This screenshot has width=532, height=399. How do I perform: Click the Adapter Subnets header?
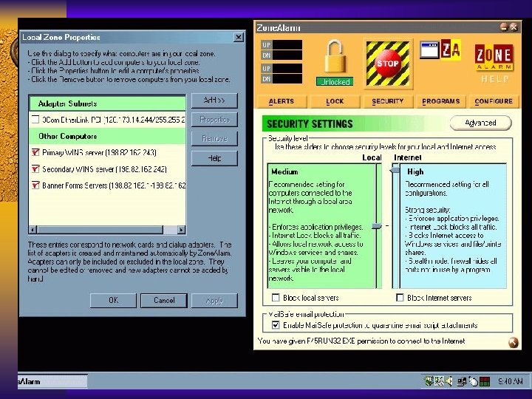click(x=108, y=103)
